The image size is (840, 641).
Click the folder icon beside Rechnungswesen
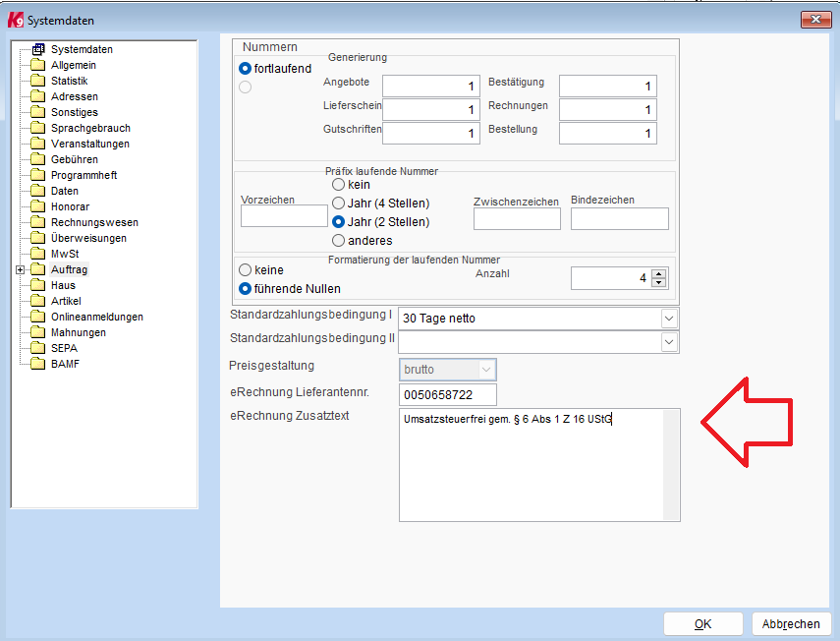38,222
